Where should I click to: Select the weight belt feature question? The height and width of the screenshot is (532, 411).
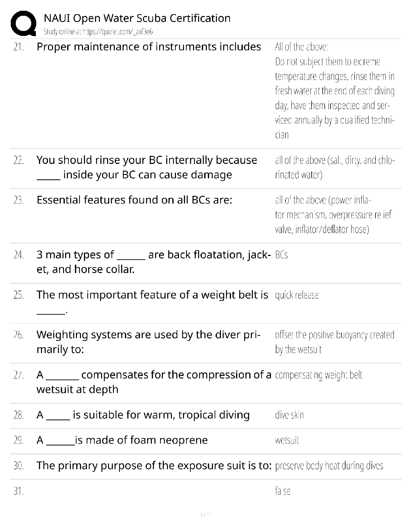pos(152,302)
